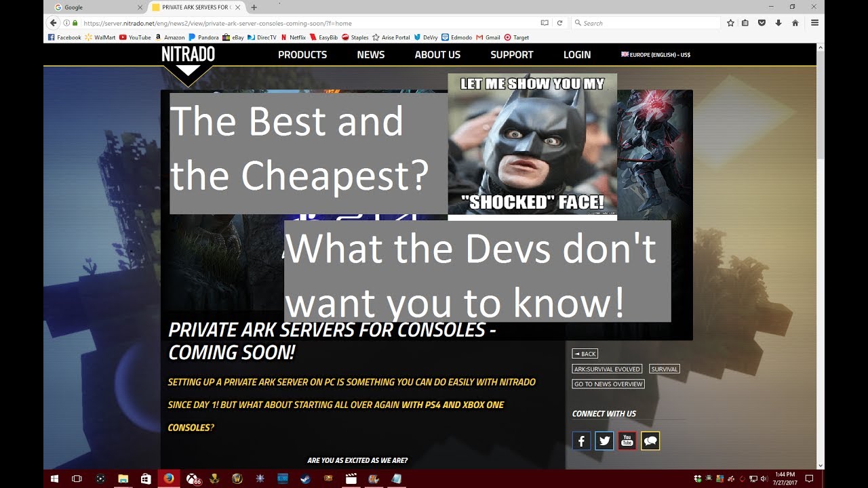The width and height of the screenshot is (868, 488).
Task: Open the downloads arrow icon
Action: (x=778, y=22)
